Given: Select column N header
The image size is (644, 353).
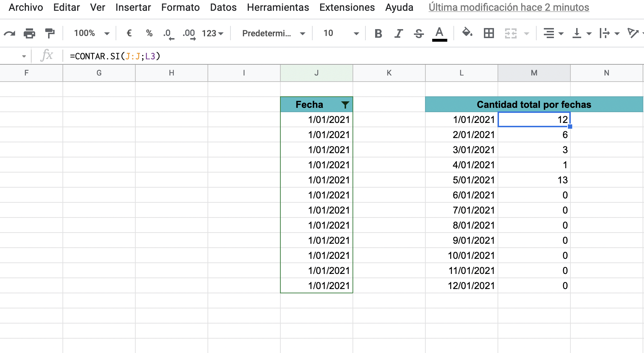Looking at the screenshot, I should tap(607, 73).
